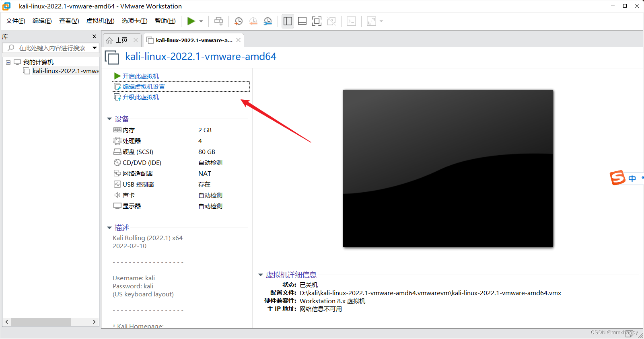
Task: Open the 查看(V) menu
Action: 69,21
